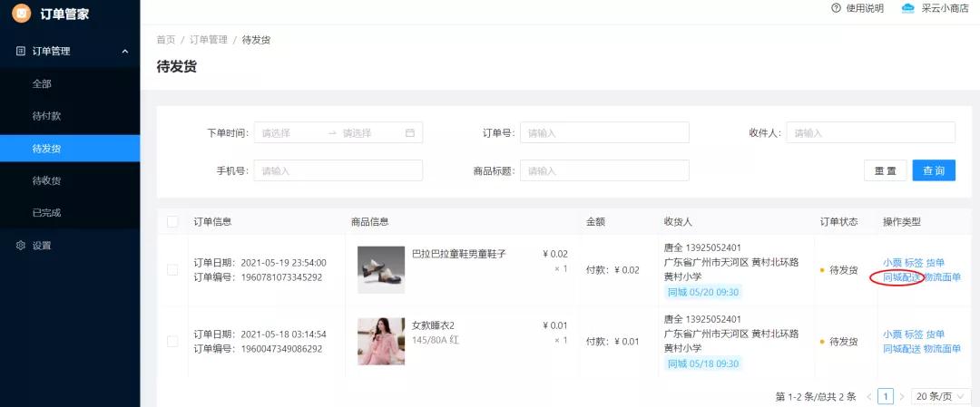Click 待发货 status of the 睡衣 order
The height and width of the screenshot is (407, 980).
point(844,342)
